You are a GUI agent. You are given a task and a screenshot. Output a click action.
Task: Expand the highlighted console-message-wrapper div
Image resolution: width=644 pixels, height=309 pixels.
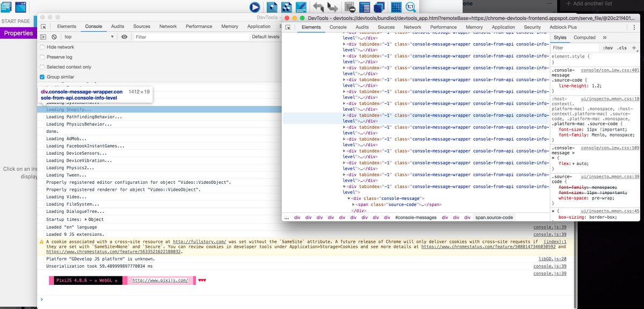click(x=345, y=115)
